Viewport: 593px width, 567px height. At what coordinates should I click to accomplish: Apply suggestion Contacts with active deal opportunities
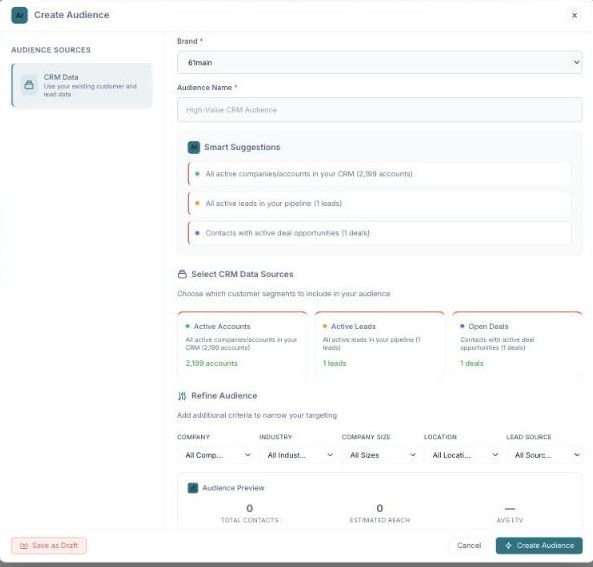point(379,233)
